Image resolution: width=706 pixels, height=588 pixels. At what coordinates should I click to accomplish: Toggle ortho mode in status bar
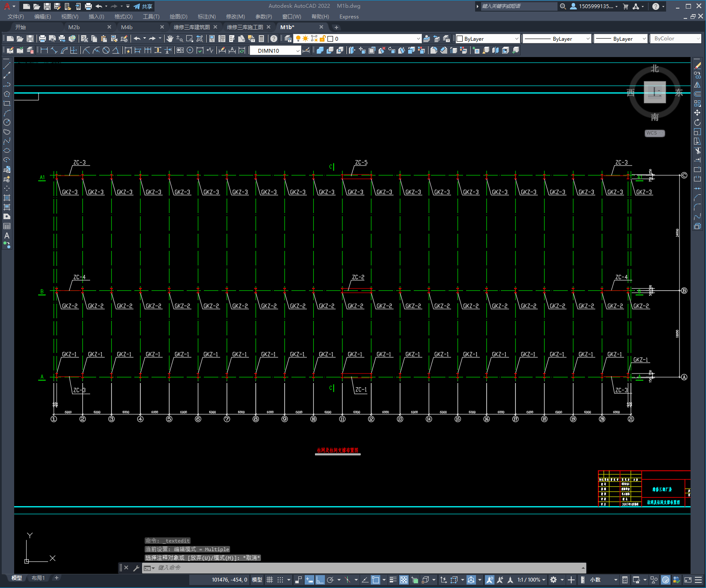coord(320,580)
